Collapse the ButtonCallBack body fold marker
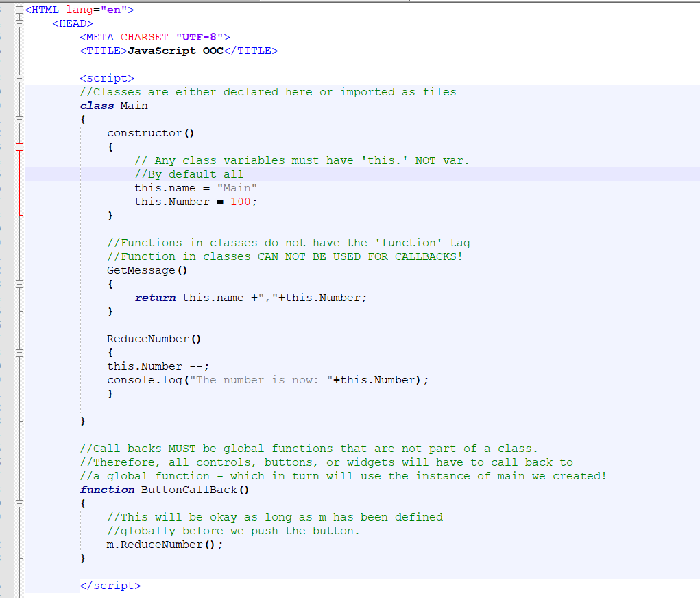The image size is (700, 598). [20, 504]
